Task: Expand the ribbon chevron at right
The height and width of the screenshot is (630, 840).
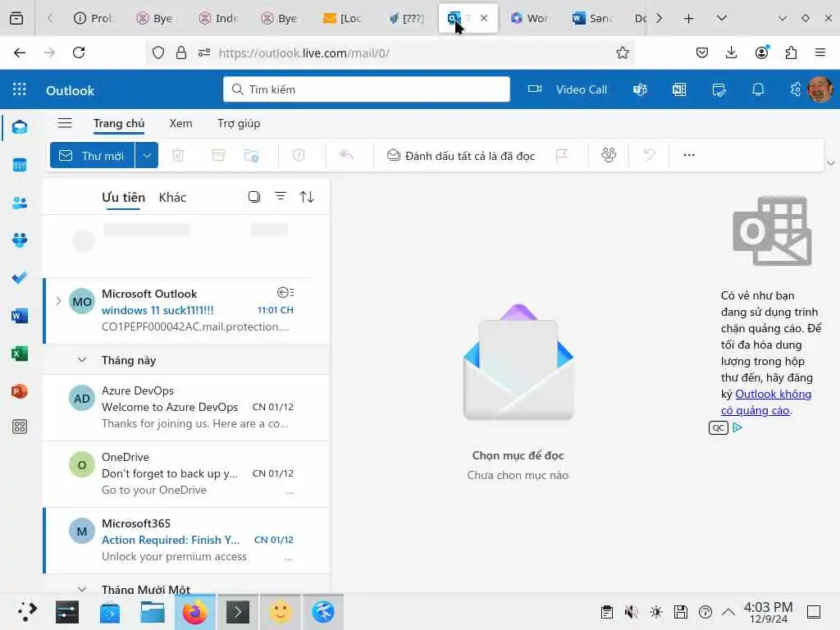Action: pos(831,163)
